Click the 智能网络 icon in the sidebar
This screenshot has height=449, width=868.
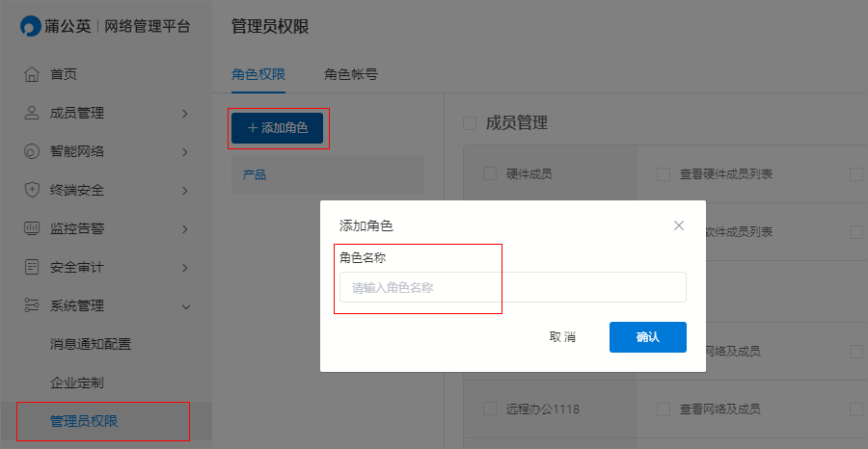coord(32,151)
